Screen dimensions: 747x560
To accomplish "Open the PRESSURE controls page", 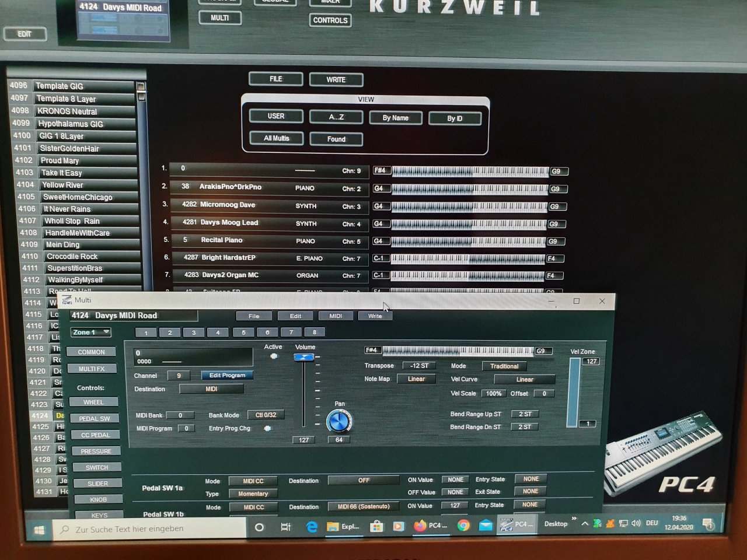I will pos(96,451).
